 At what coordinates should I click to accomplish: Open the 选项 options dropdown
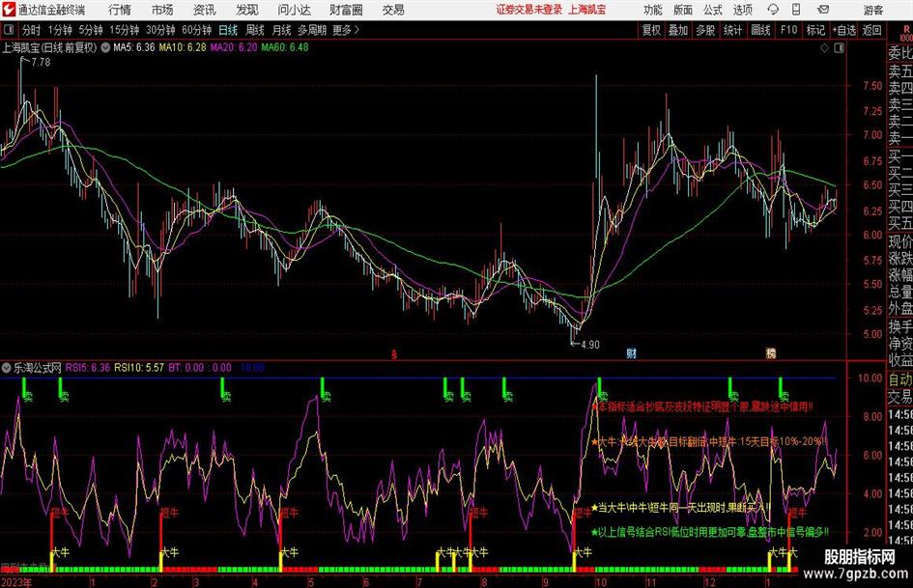coord(742,10)
